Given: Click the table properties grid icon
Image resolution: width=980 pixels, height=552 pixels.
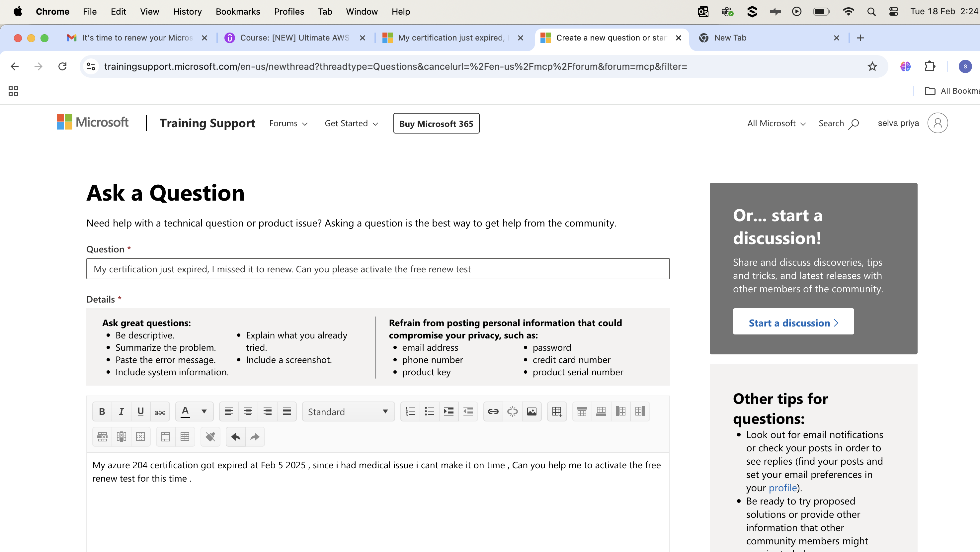Looking at the screenshot, I should tap(185, 437).
